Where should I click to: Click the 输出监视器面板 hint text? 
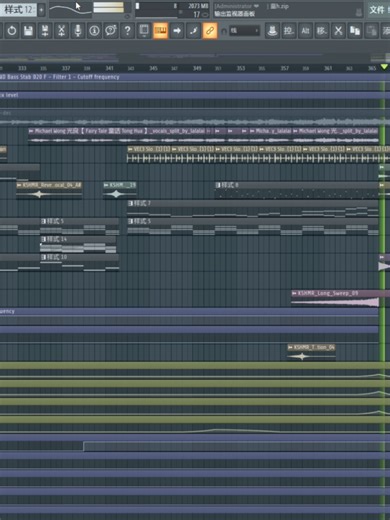coord(234,14)
